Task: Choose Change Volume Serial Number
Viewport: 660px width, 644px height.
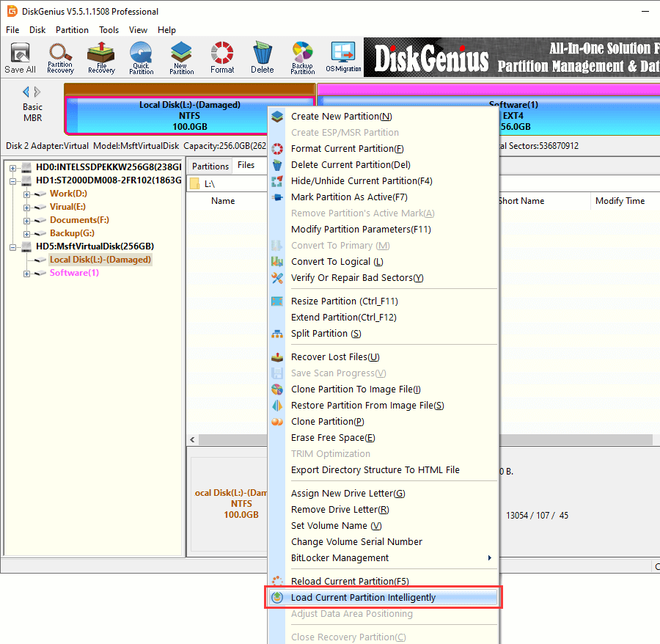Action: coord(383,542)
